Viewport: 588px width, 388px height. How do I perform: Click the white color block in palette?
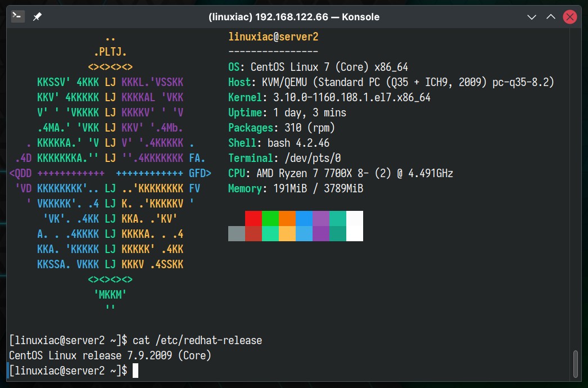(x=355, y=226)
